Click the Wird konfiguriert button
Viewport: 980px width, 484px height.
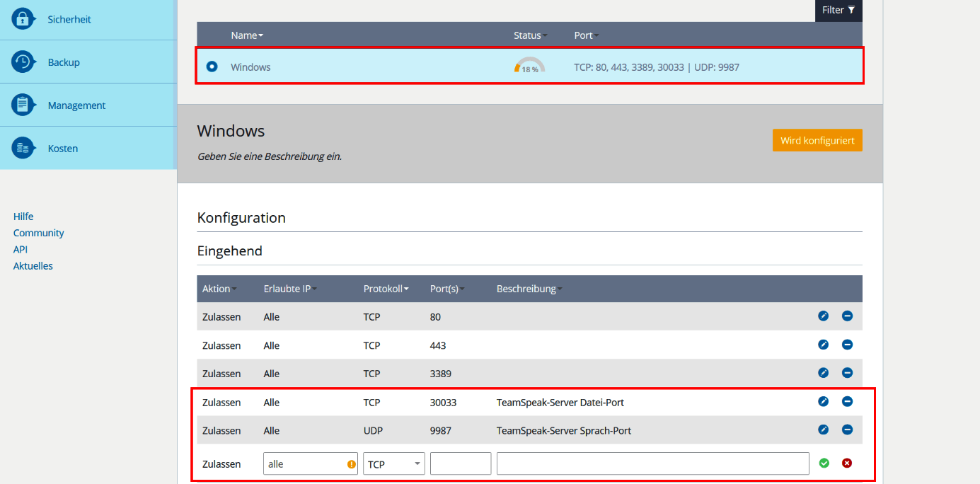click(817, 140)
